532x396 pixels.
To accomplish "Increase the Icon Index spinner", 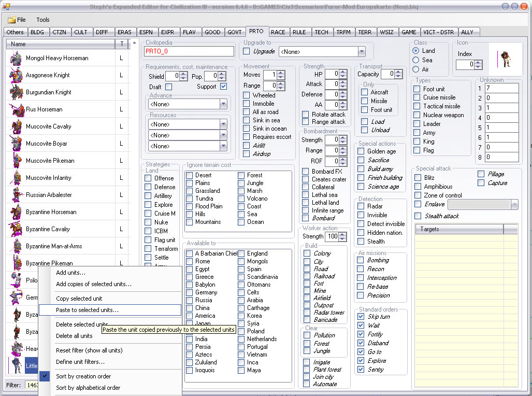I will point(478,62).
